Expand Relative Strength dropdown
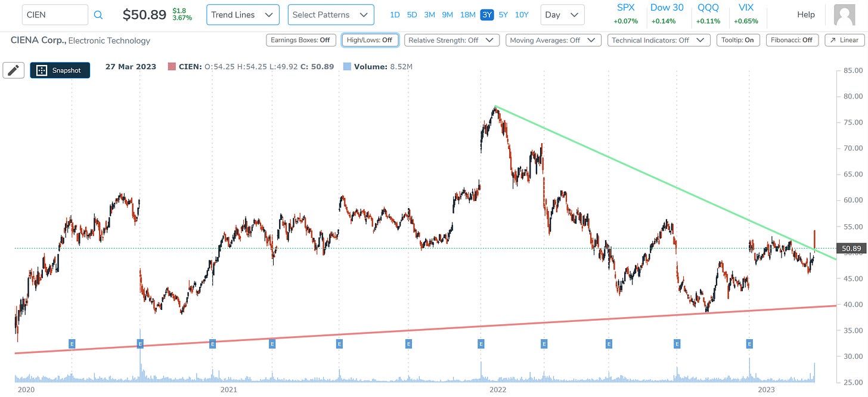The width and height of the screenshot is (868, 397). [451, 40]
